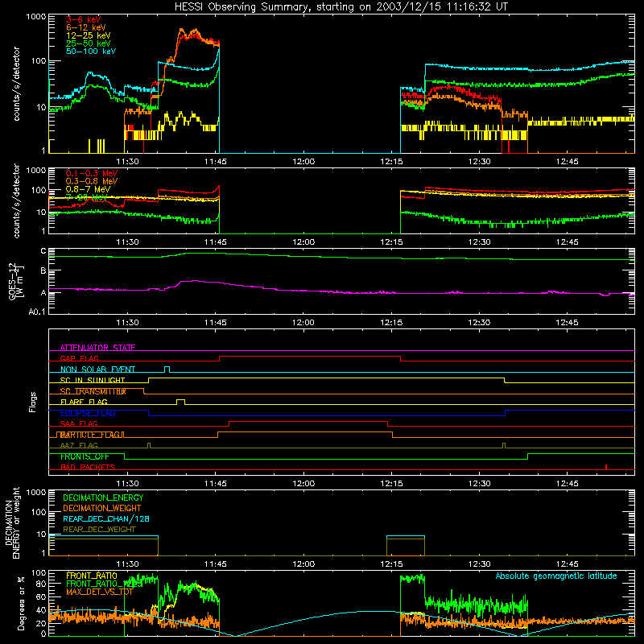Click the HESSI Observing Summary plot title
Screen dimensions: 644x644
tap(341, 6)
